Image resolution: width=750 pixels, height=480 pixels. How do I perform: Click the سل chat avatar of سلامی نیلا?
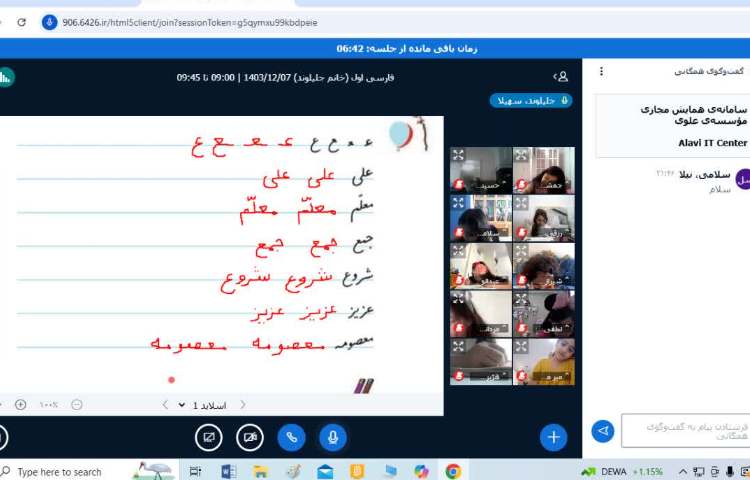click(x=743, y=179)
